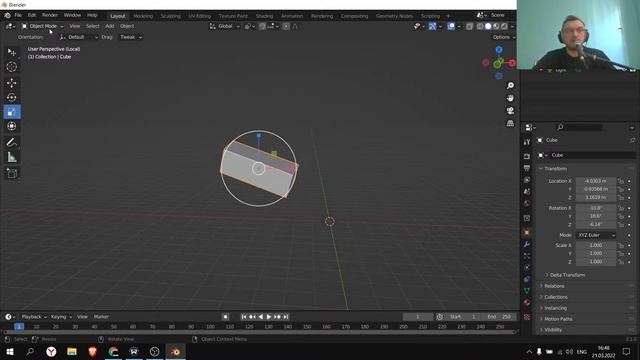This screenshot has height=360, width=640.
Task: Click the Location X value field
Action: (x=596, y=181)
